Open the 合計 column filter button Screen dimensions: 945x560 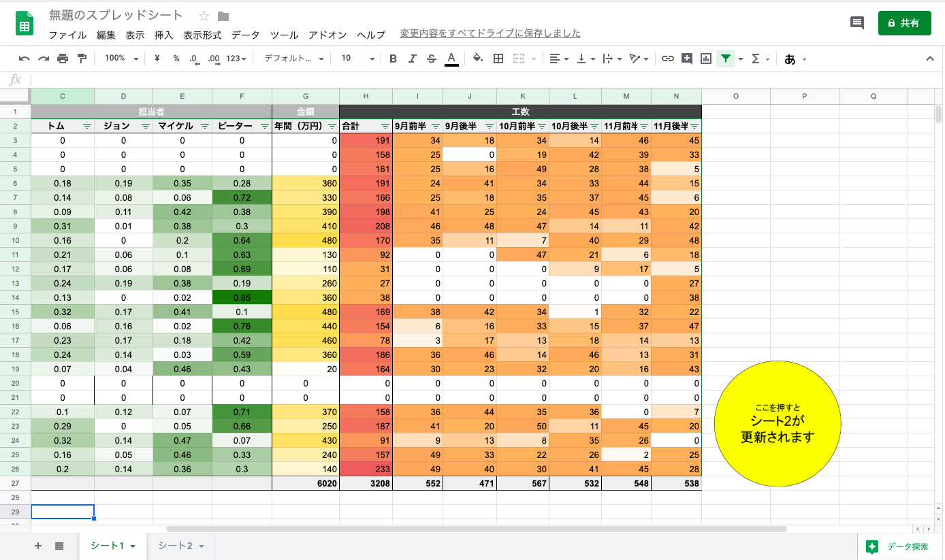(385, 126)
